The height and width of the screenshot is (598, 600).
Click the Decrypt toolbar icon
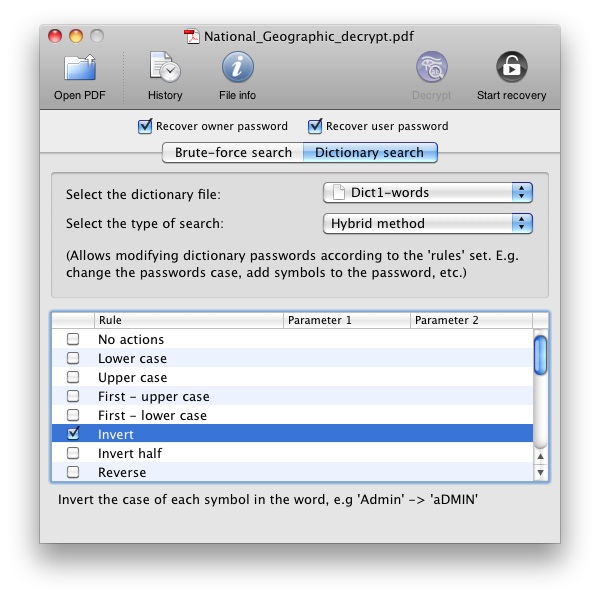pos(431,69)
